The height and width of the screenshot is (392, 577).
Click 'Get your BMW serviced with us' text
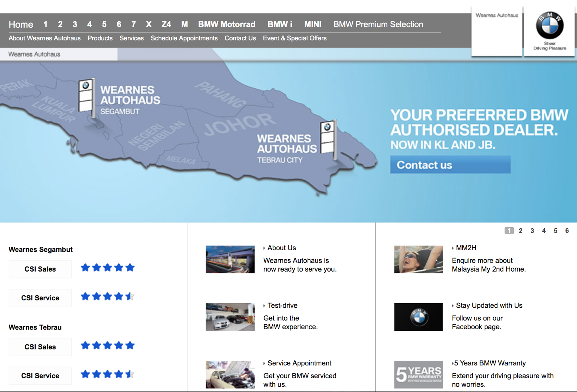tap(300, 380)
